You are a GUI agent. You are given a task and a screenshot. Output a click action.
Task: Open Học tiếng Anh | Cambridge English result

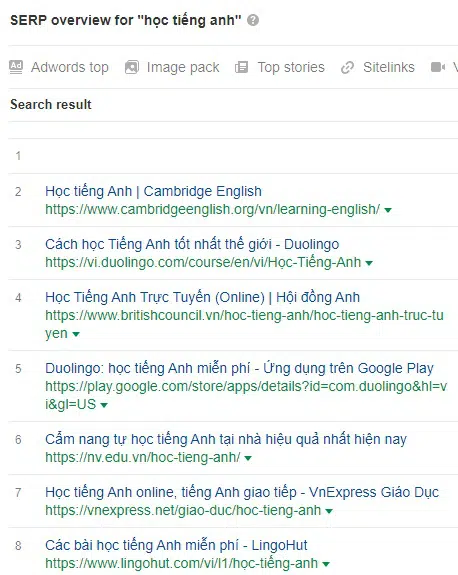(x=153, y=191)
